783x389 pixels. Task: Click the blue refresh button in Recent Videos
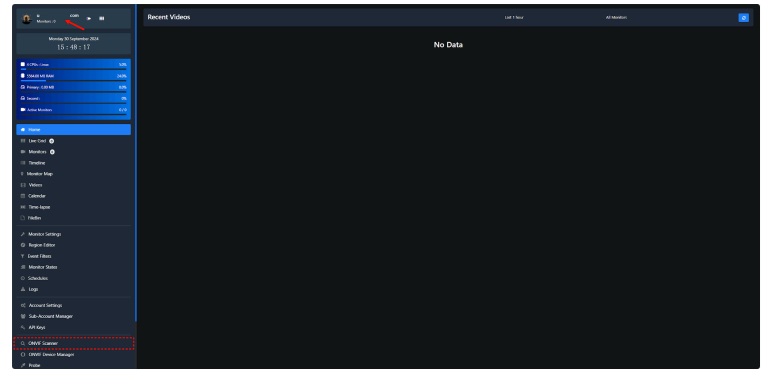click(743, 17)
